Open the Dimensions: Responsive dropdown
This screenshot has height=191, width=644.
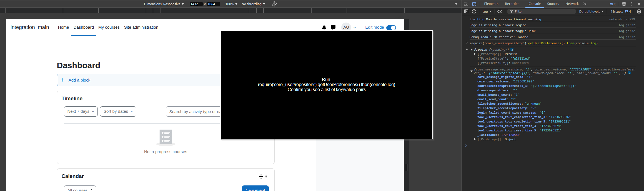(164, 4)
